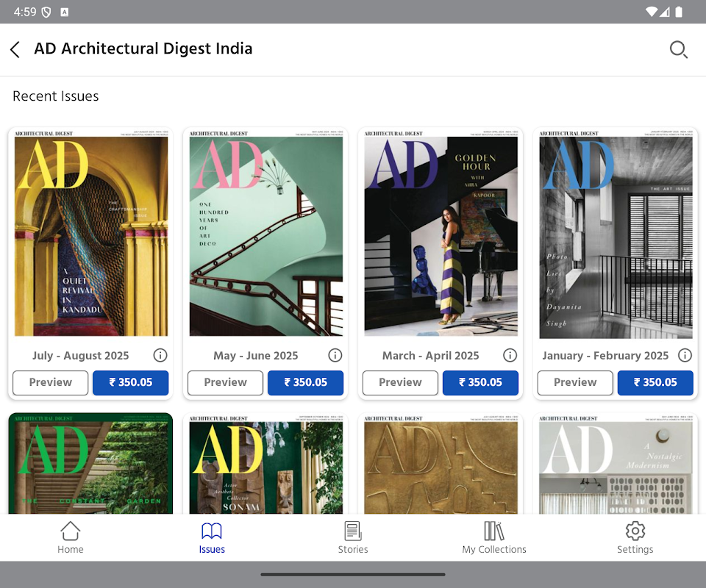Select the March - April 2025 title
706x588 pixels.
(x=430, y=356)
